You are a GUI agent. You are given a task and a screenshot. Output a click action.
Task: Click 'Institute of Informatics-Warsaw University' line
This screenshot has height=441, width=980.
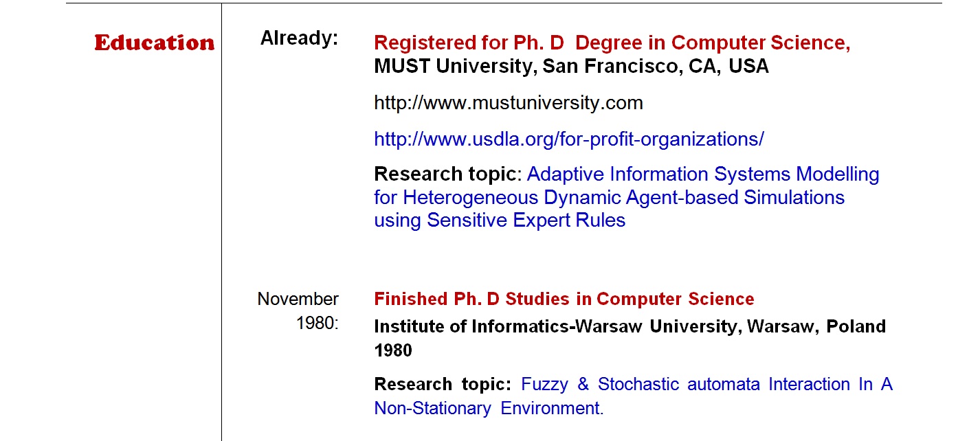tap(554, 326)
